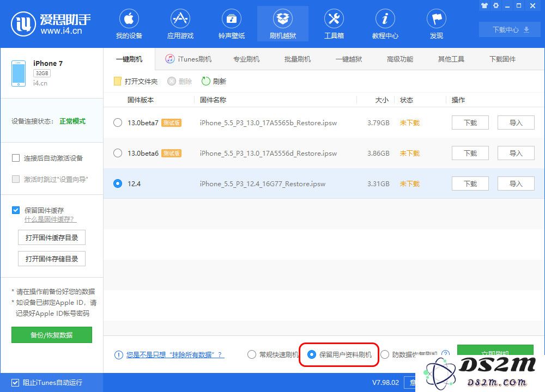Viewport: 545px width, 392px height.
Task: Click the skin shirt icon in the title bar
Action: coord(484,5)
